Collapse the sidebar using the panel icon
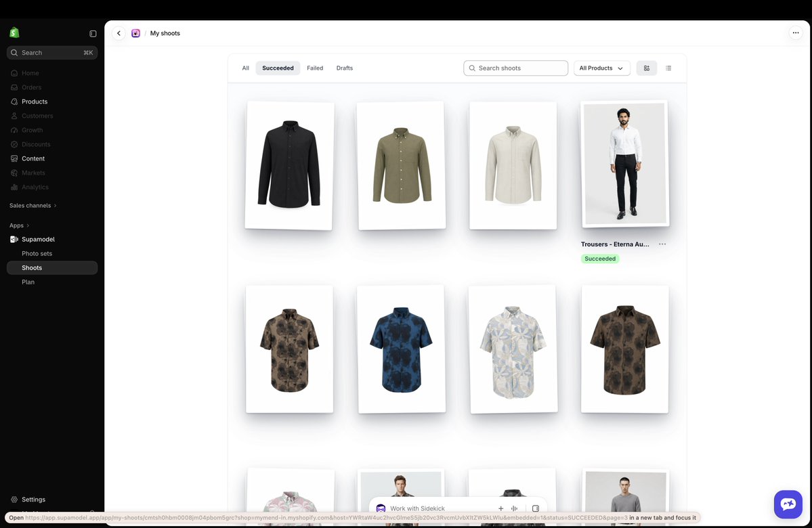The height and width of the screenshot is (528, 812). (93, 34)
